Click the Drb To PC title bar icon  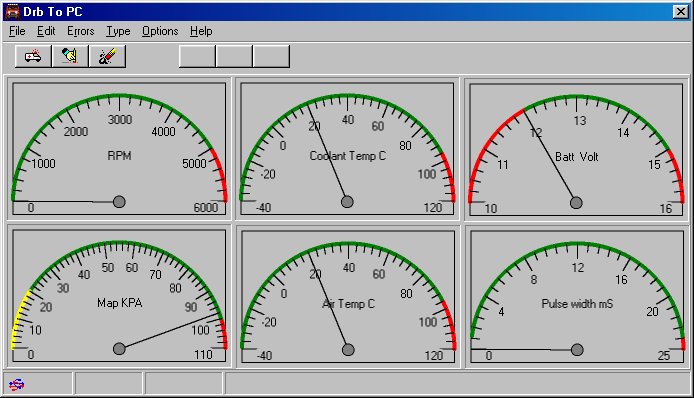coord(12,11)
